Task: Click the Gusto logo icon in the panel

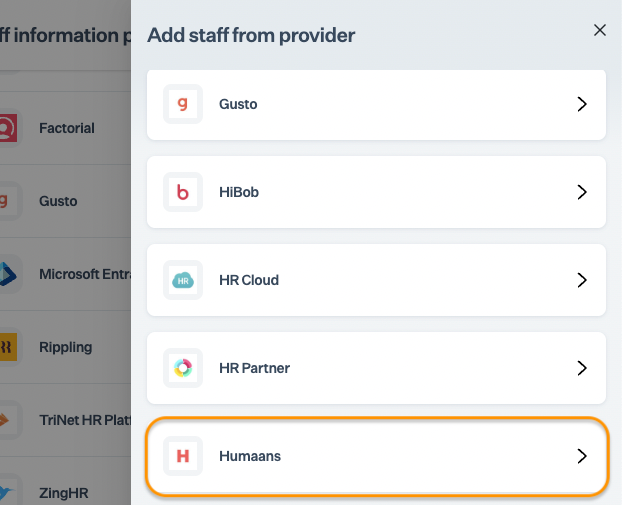Action: pos(183,104)
